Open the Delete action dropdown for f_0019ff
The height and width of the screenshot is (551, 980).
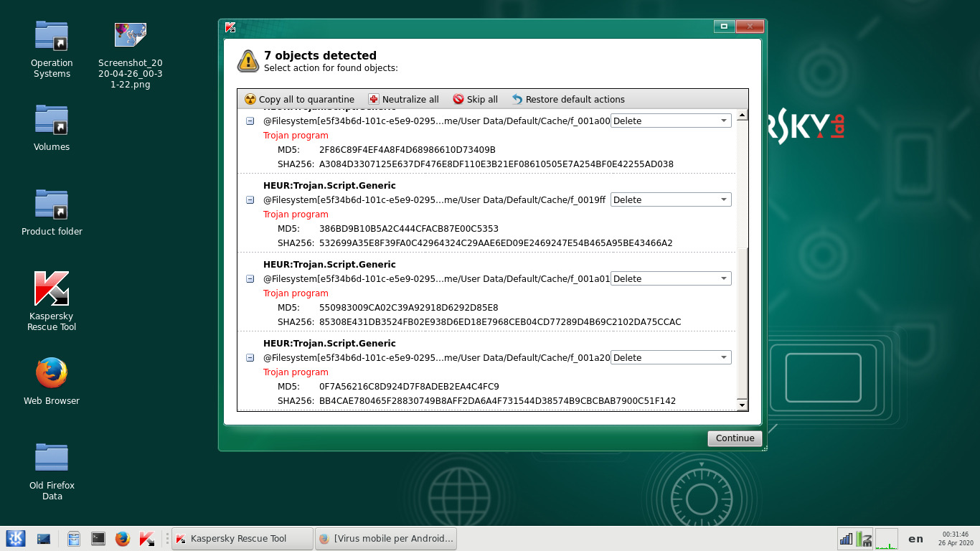(671, 200)
